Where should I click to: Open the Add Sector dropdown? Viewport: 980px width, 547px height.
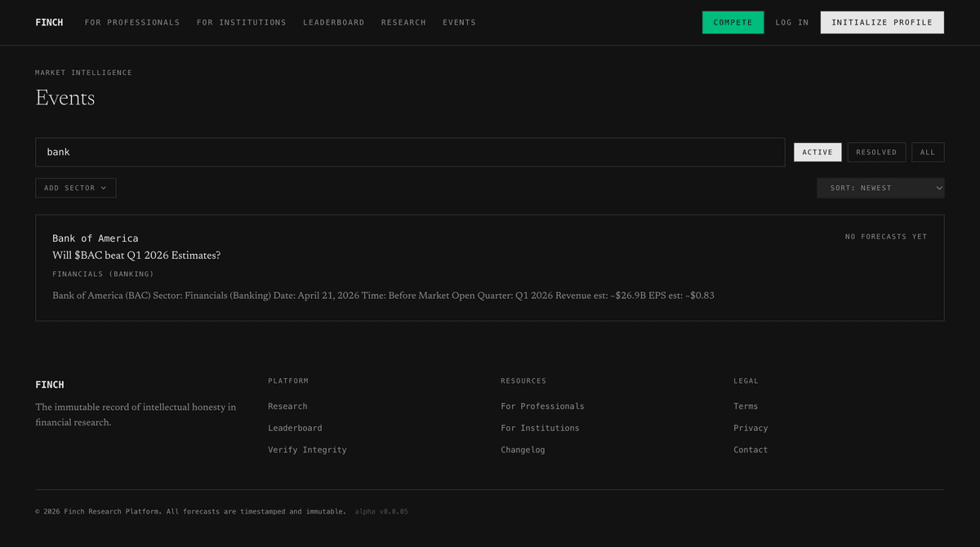75,188
